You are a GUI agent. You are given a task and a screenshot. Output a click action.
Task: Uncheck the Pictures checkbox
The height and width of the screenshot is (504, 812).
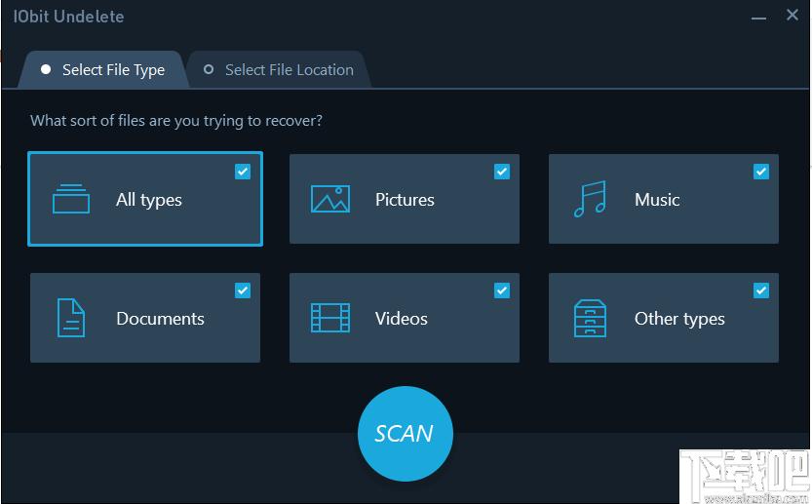(502, 172)
